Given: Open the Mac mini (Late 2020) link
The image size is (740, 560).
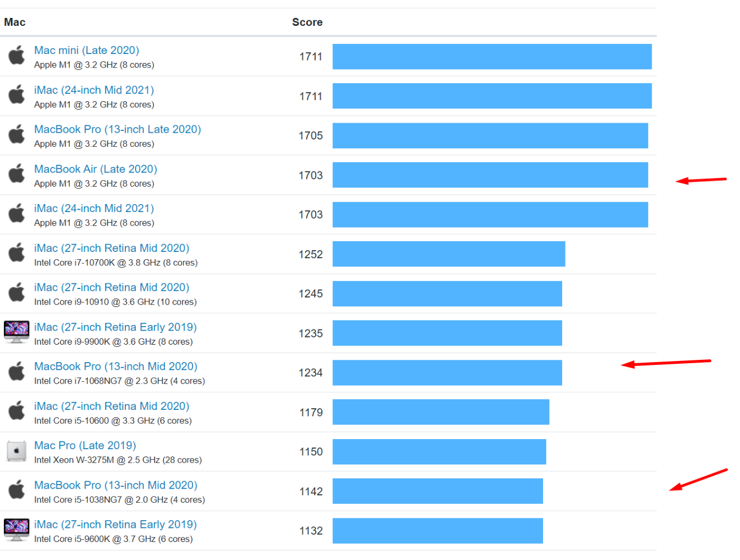Looking at the screenshot, I should pyautogui.click(x=87, y=50).
